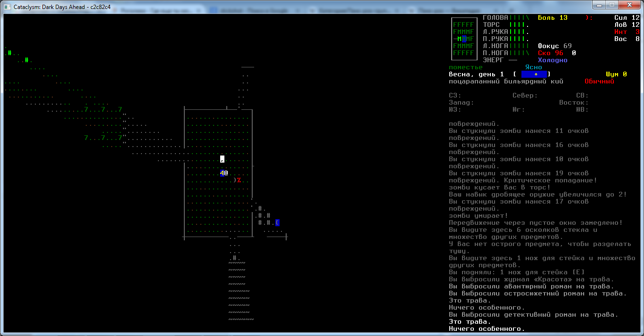This screenshot has height=336, width=644.
Task: Click the Критическое попадание! log message
Action: 551,180
